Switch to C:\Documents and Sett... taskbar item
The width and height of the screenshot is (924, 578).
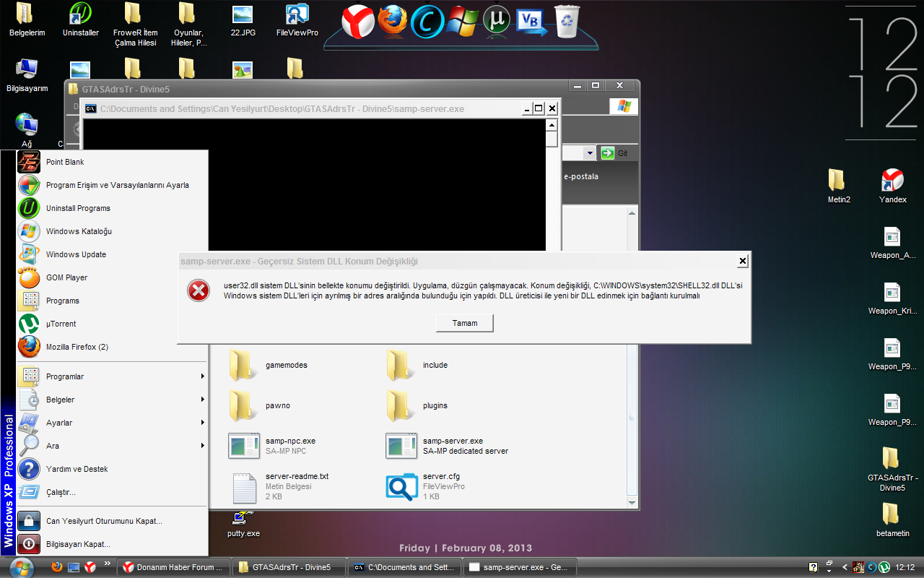(x=405, y=567)
